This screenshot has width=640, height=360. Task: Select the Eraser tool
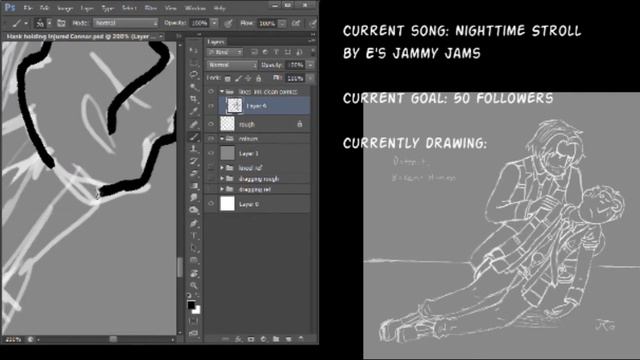click(194, 173)
